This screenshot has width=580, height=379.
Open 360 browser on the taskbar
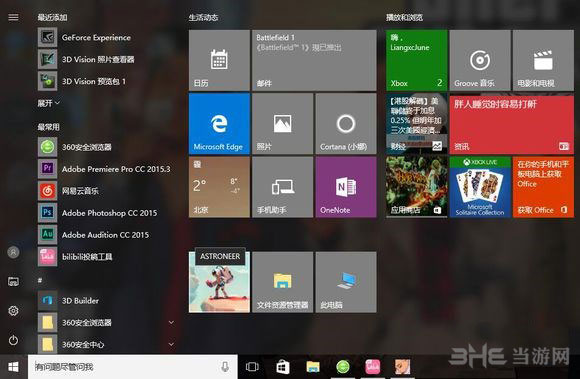pos(343,367)
